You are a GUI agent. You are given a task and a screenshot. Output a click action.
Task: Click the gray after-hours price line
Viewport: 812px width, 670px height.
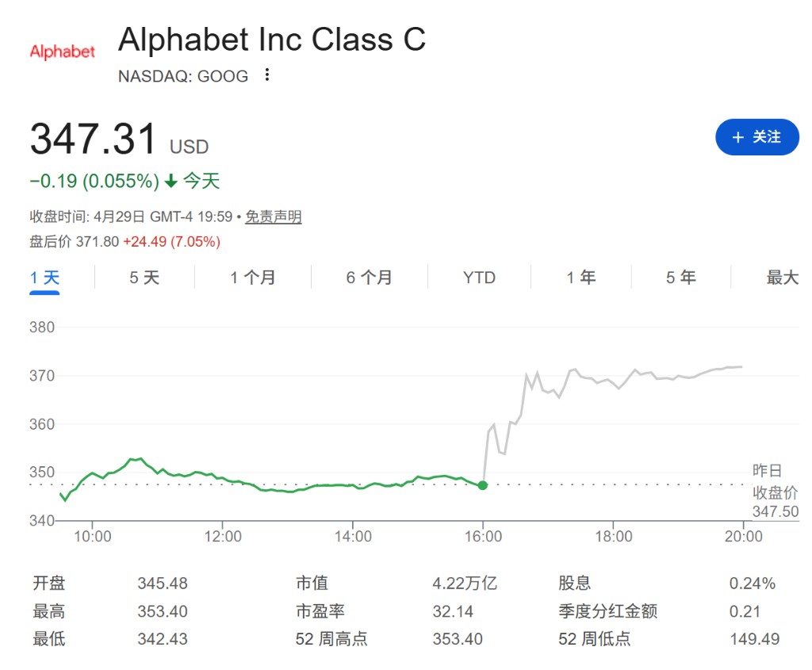[x=634, y=373]
